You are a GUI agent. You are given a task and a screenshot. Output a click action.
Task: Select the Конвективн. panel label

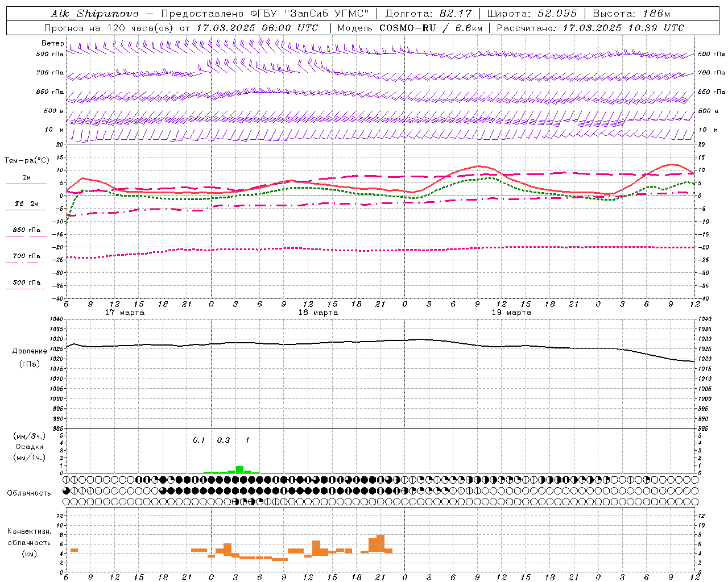29,532
